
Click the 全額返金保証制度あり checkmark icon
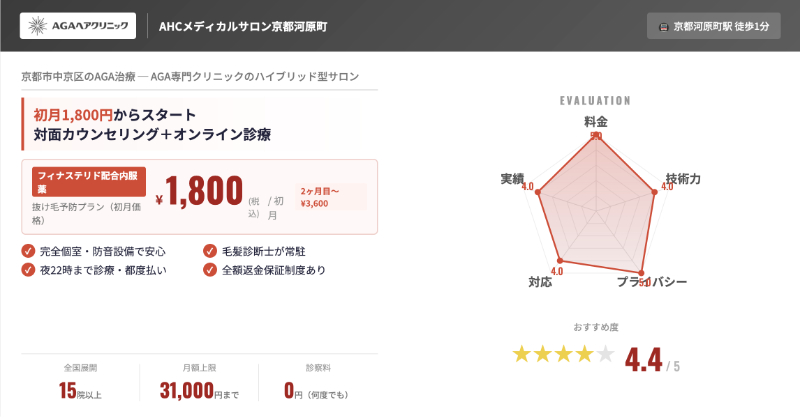210,270
